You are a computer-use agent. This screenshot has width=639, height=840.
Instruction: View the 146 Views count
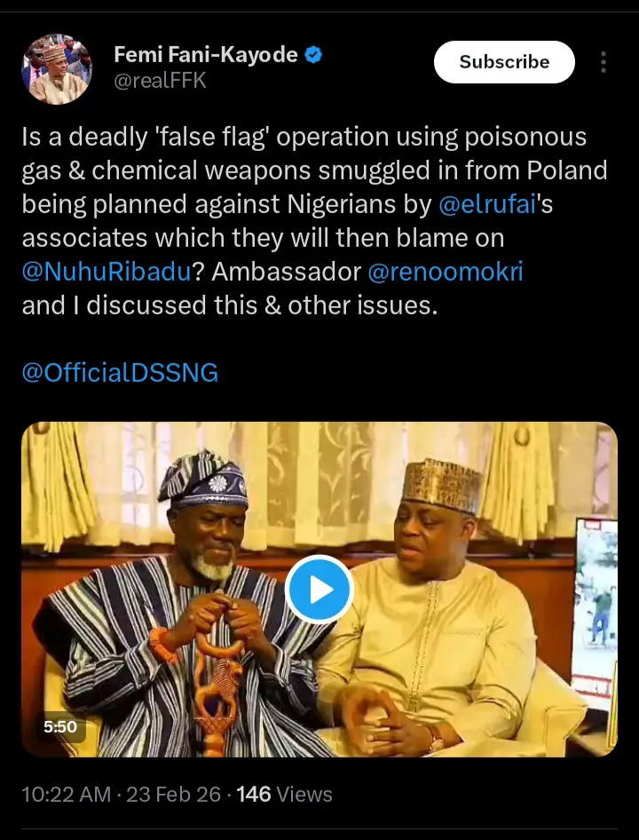click(x=284, y=794)
